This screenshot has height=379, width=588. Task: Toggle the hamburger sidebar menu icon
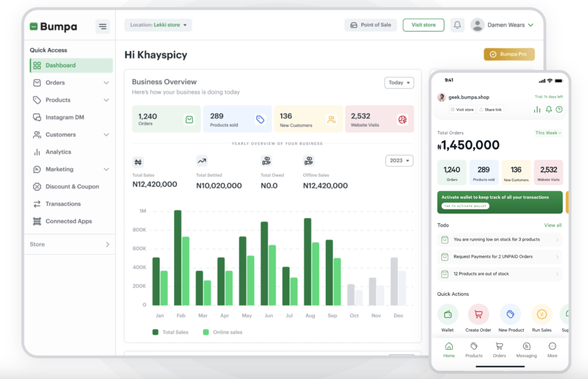(x=103, y=26)
